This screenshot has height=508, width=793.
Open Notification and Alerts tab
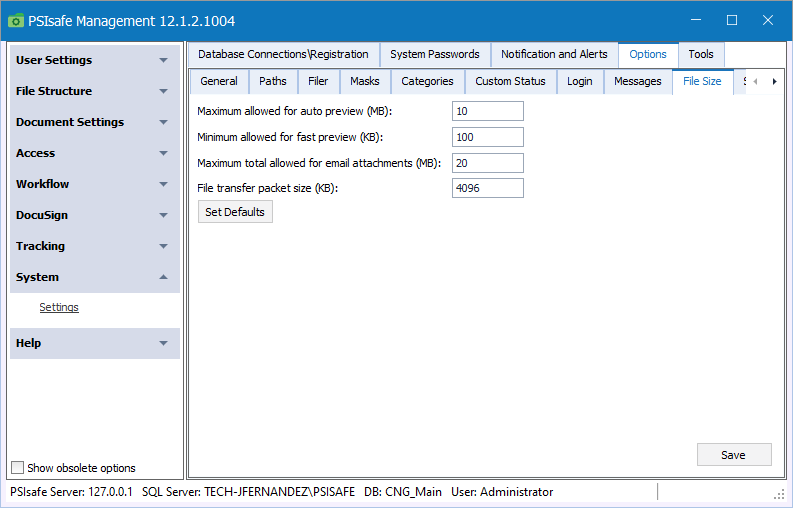[554, 54]
